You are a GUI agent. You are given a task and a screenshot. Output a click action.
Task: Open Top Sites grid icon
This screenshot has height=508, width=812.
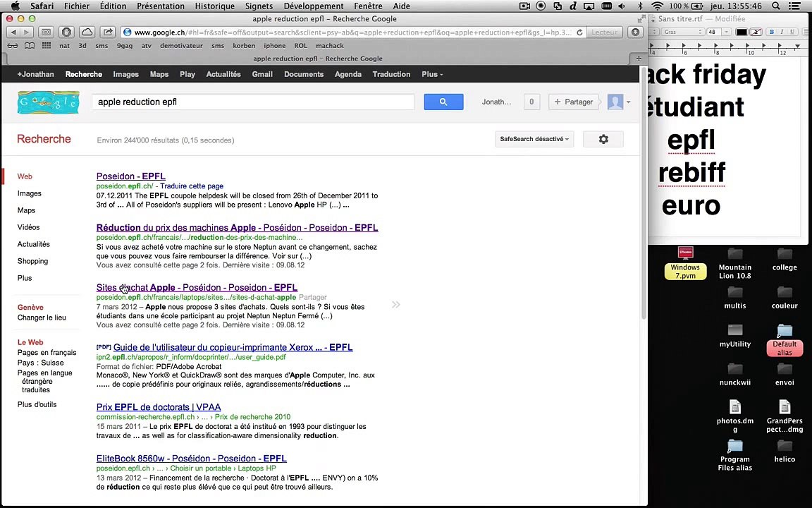[47, 46]
